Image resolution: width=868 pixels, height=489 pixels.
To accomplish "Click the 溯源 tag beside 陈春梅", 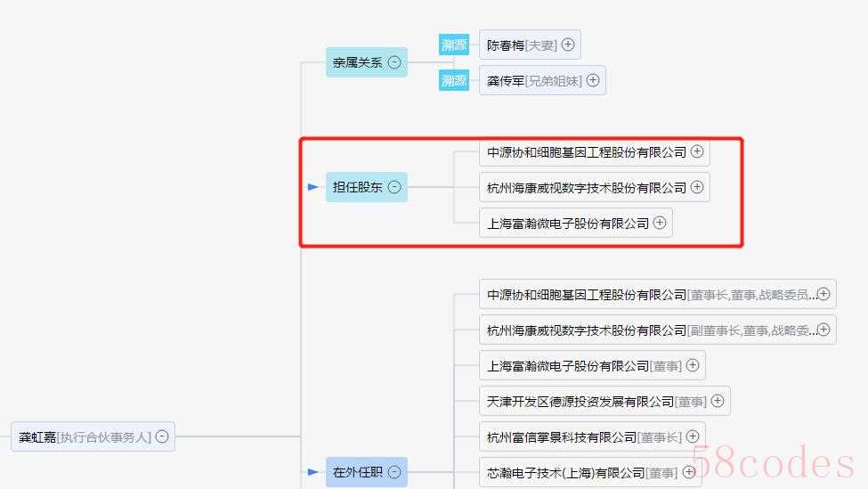I will coord(454,45).
